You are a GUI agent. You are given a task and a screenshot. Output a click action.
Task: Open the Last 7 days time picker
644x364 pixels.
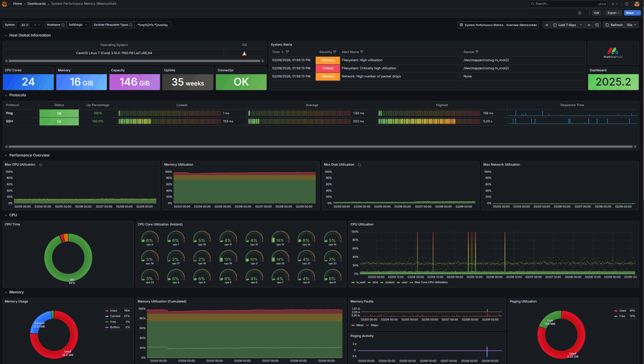(567, 25)
